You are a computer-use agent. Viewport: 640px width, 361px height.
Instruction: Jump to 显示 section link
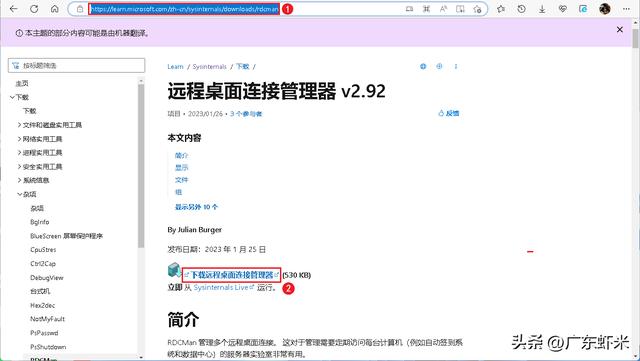tap(181, 168)
